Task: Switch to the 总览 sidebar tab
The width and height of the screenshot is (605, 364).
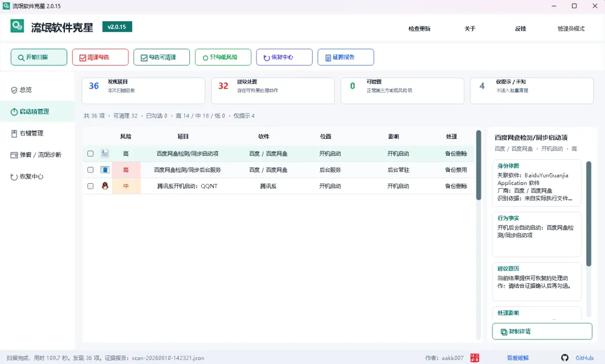Action: [21, 90]
